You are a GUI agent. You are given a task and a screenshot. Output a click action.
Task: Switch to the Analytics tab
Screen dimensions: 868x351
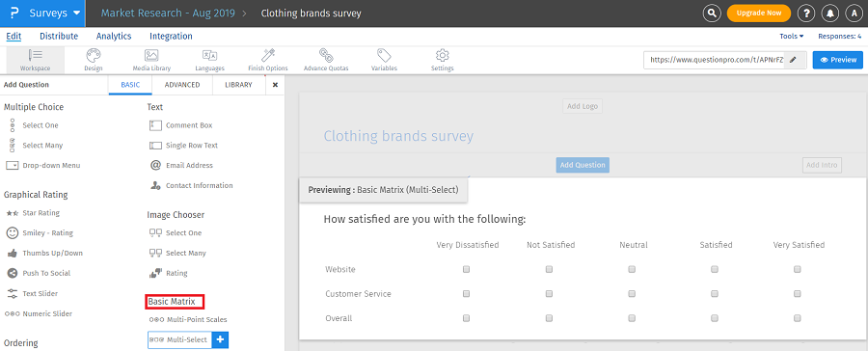tap(114, 36)
